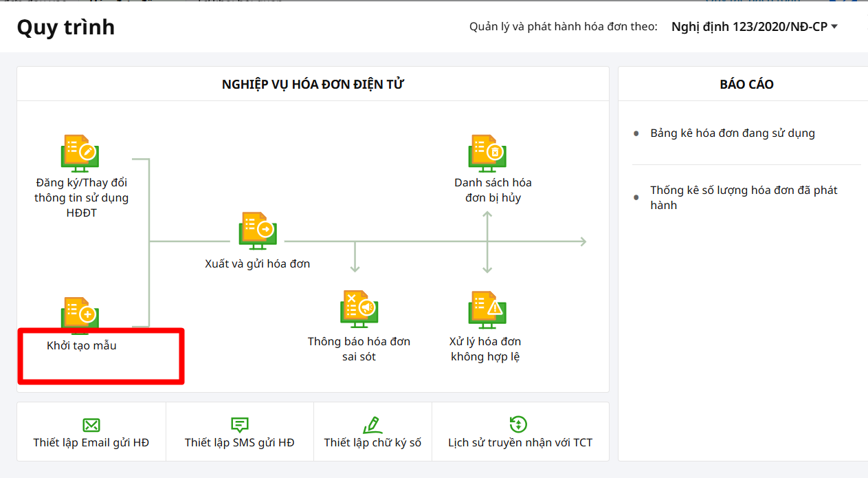Click the Thiết lập chữ ký số label
The height and width of the screenshot is (478, 868).
point(372,443)
